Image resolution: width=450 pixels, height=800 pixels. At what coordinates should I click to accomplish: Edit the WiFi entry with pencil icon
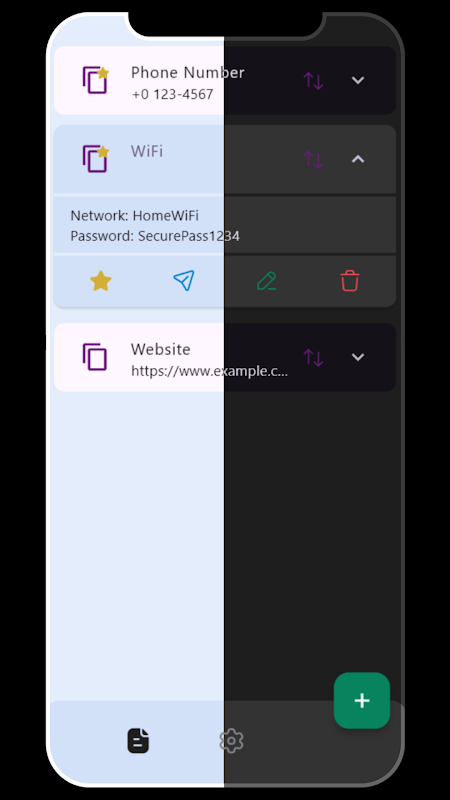266,281
